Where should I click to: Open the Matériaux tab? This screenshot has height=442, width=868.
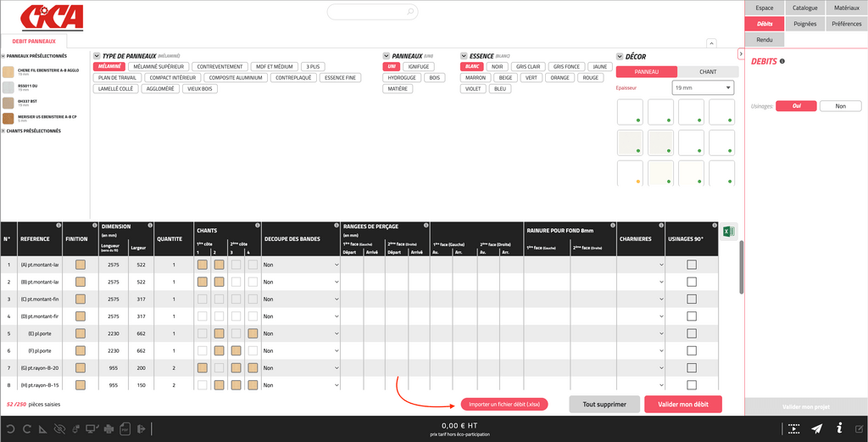[846, 8]
